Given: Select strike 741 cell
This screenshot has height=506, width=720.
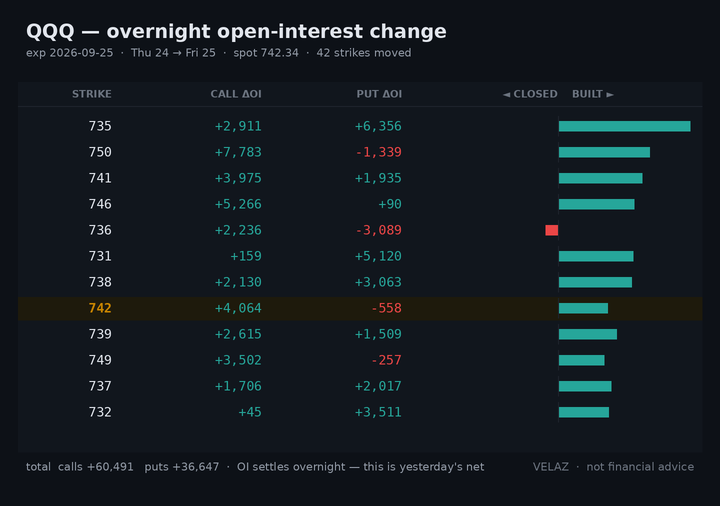Looking at the screenshot, I should (100, 178).
